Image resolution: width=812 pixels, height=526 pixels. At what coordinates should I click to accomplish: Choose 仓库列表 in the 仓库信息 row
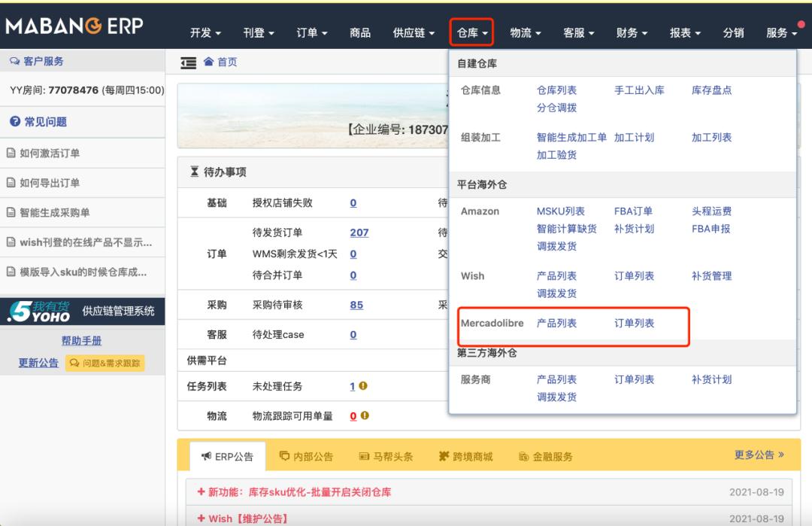pyautogui.click(x=556, y=90)
